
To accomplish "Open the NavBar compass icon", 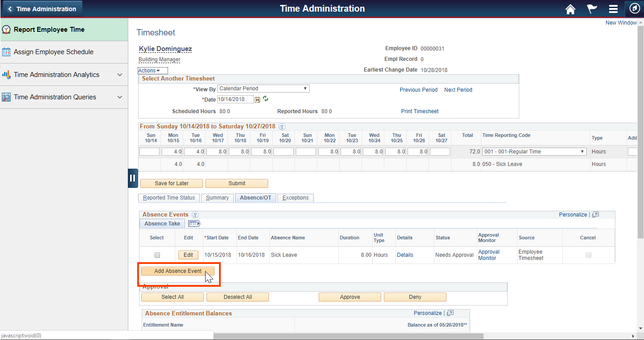I will click(x=635, y=9).
